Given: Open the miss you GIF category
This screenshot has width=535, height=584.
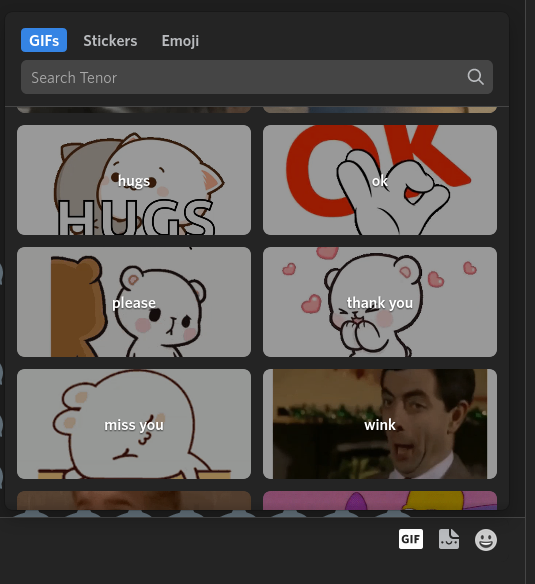Looking at the screenshot, I should point(134,424).
